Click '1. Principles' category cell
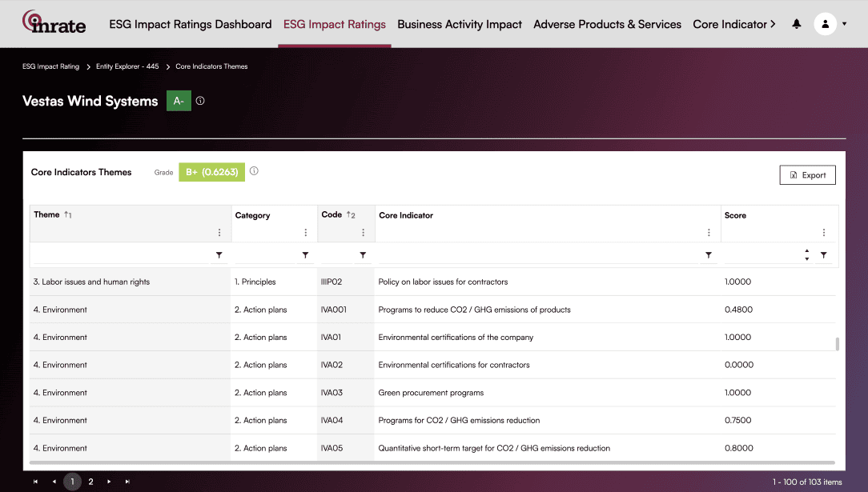Screen dimensions: 868x492 click(x=255, y=282)
